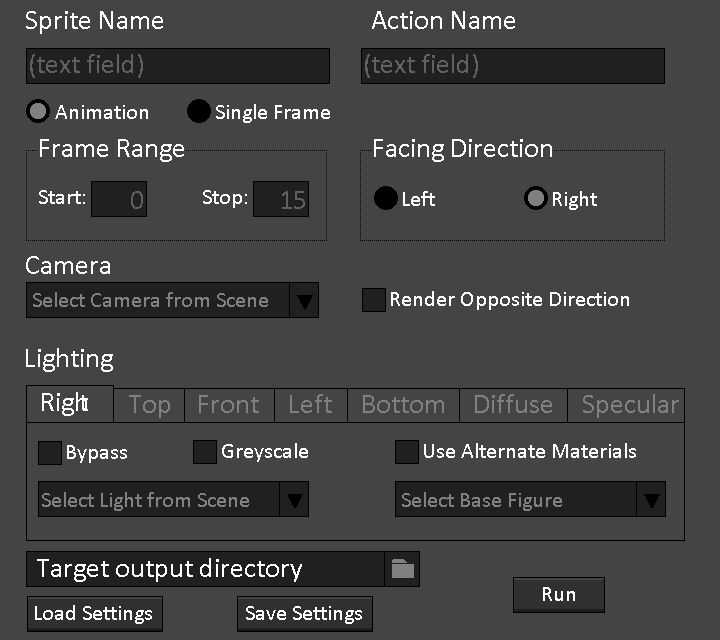Toggle the Bypass checkbox
This screenshot has height=640, width=720.
click(50, 453)
